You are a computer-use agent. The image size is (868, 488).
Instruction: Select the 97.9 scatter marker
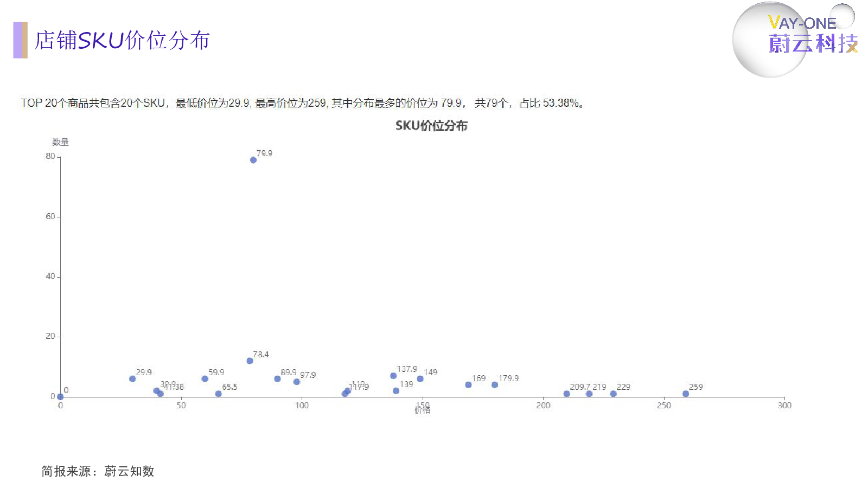(x=296, y=382)
